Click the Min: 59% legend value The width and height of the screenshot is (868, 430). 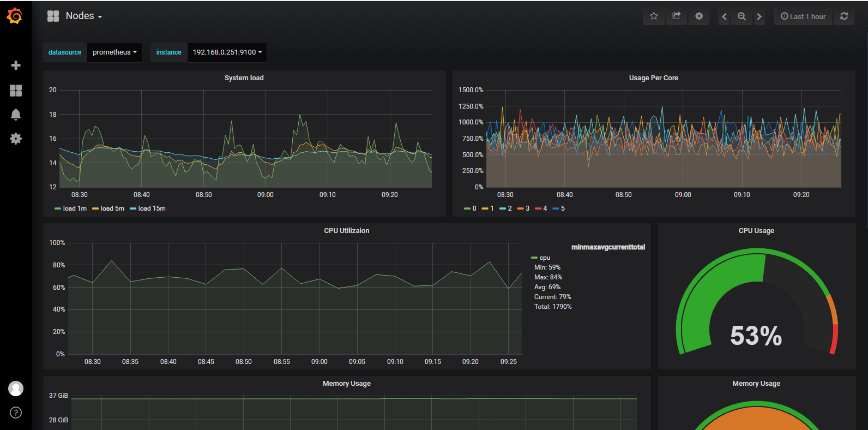547,267
